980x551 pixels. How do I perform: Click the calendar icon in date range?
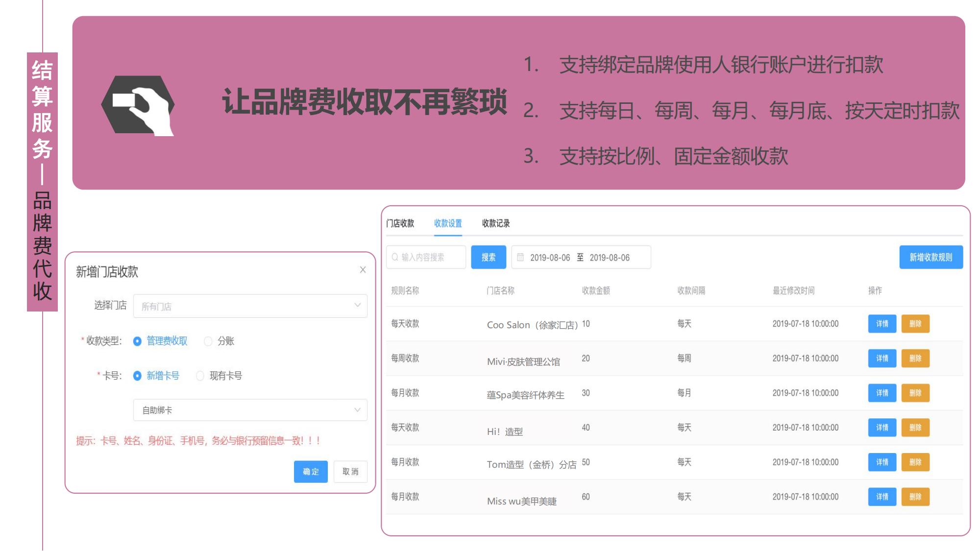point(520,257)
